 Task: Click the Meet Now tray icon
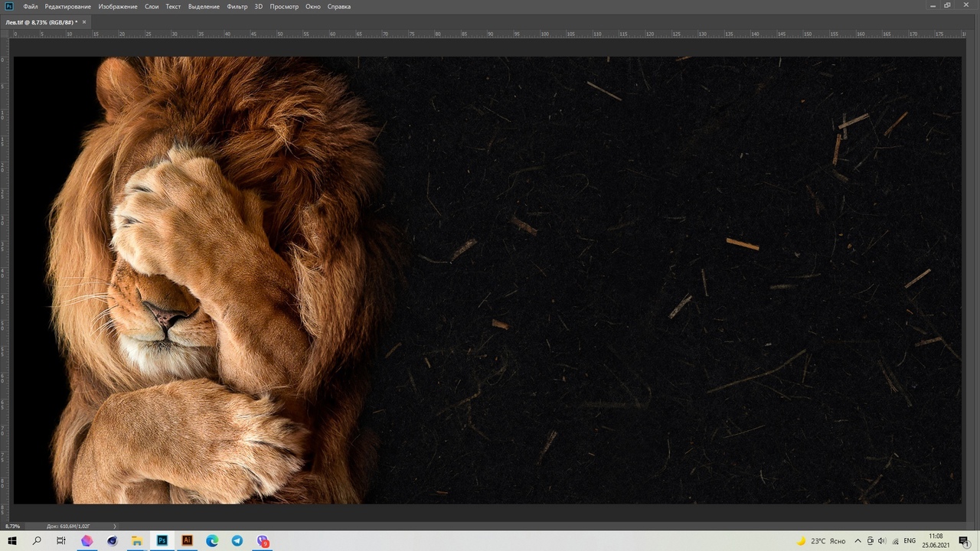871,541
